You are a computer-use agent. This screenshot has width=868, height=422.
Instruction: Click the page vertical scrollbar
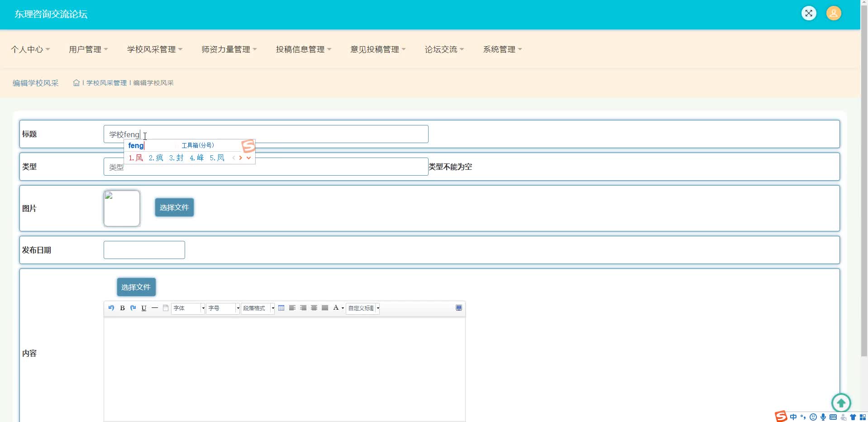click(x=864, y=181)
